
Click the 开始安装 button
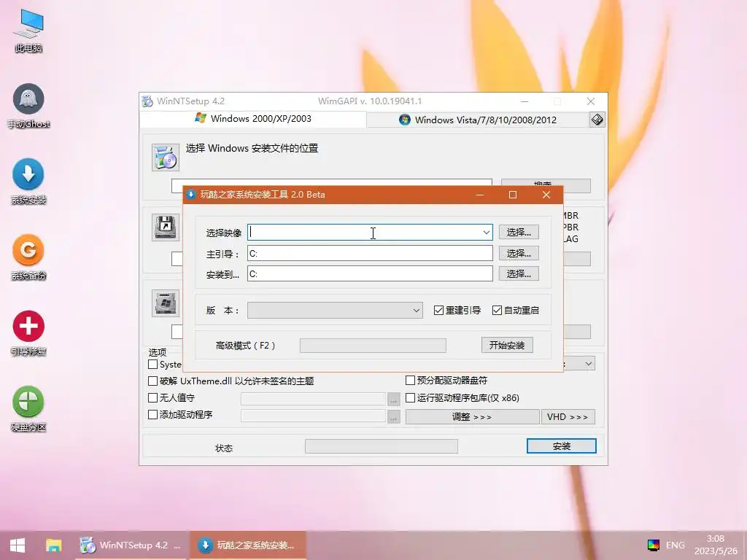pyautogui.click(x=507, y=345)
